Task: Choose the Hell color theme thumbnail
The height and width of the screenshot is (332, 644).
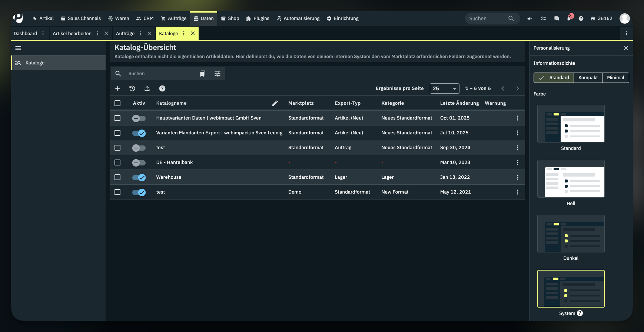Action: point(571,179)
